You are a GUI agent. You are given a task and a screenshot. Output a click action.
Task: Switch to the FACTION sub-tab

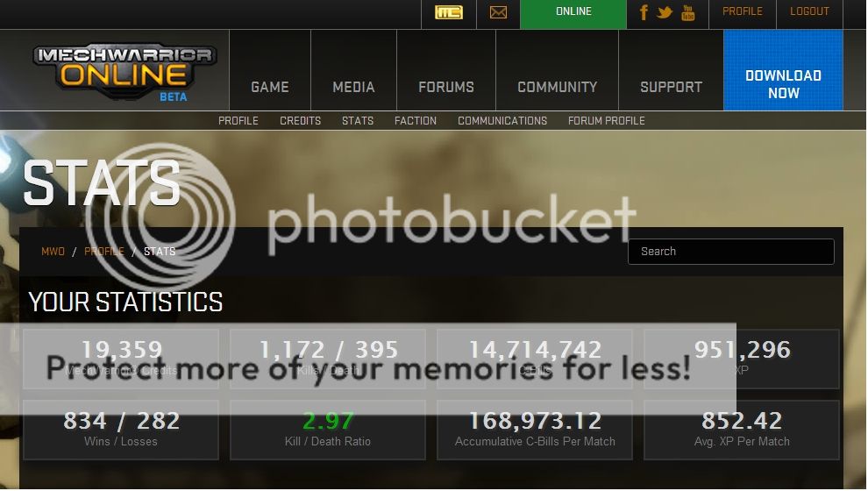tap(416, 121)
